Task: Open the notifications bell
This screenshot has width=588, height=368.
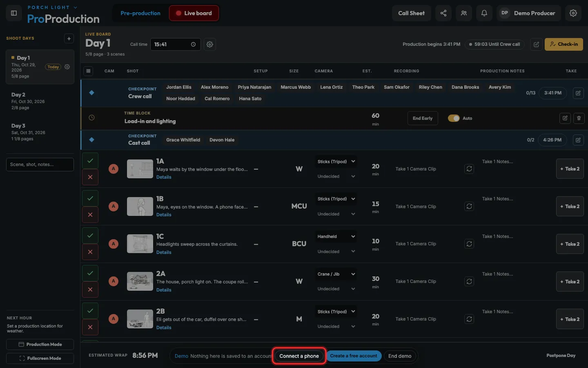Action: coord(484,13)
